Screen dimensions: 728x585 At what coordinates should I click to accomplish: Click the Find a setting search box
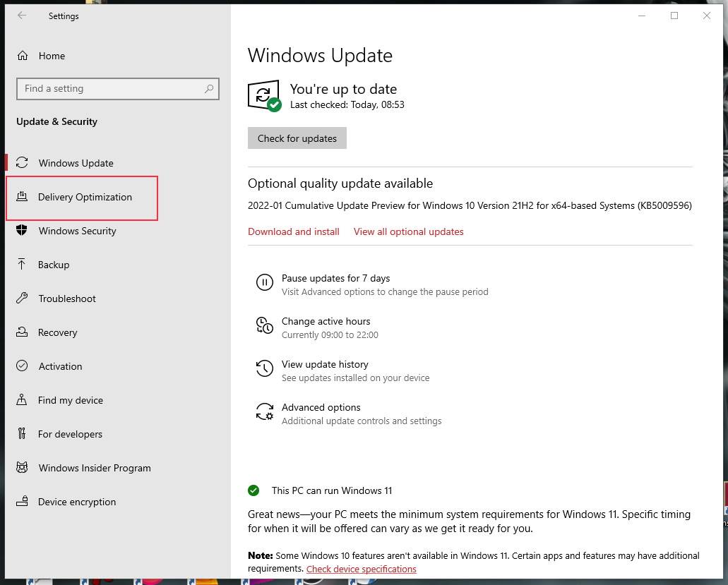109,89
